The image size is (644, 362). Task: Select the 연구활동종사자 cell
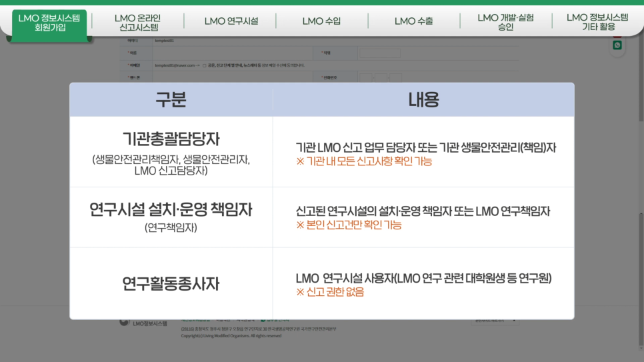[x=171, y=283]
